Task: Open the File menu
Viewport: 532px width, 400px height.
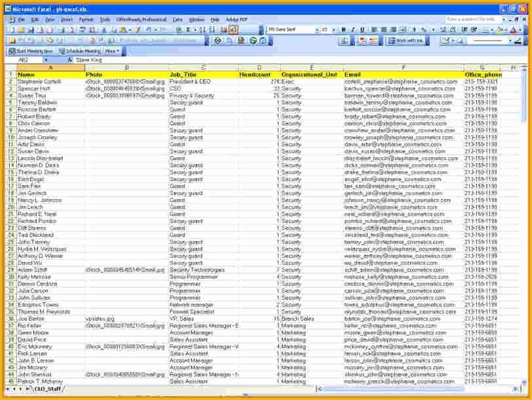Action: (21, 20)
